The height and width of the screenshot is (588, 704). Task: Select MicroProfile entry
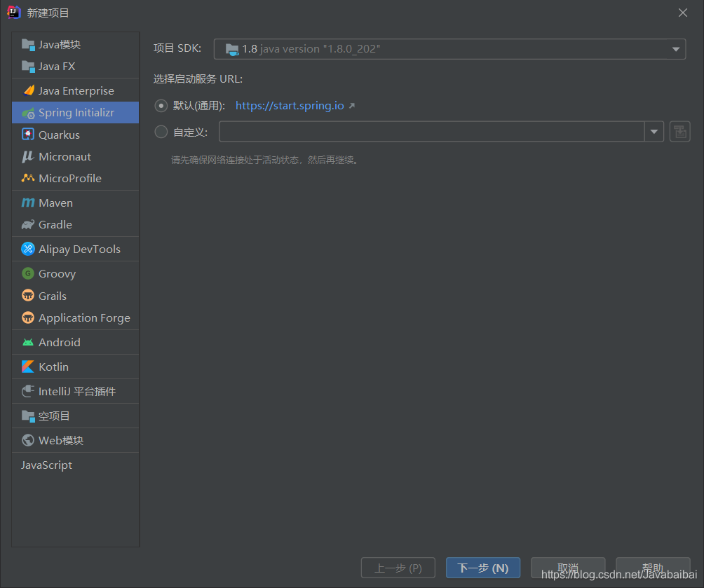point(76,178)
